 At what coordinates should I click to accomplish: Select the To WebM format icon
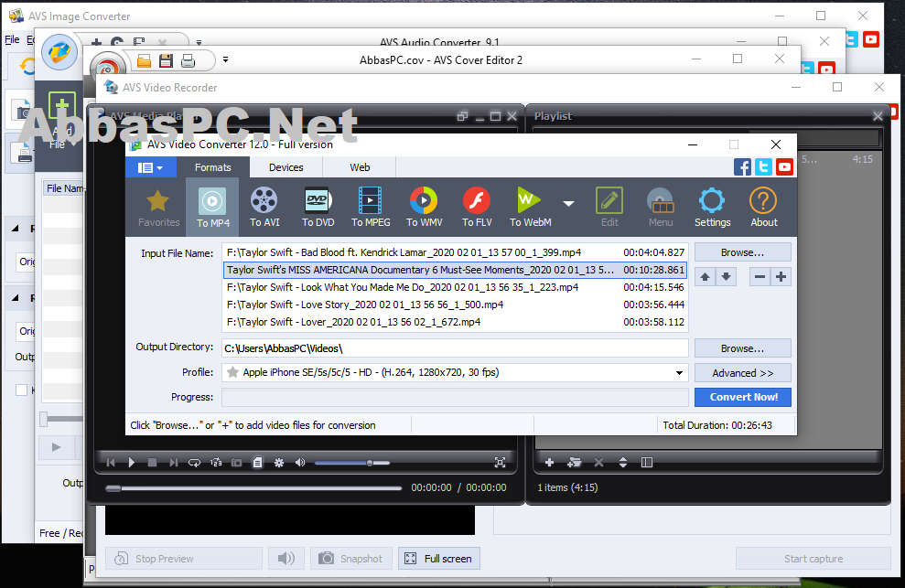tap(530, 208)
